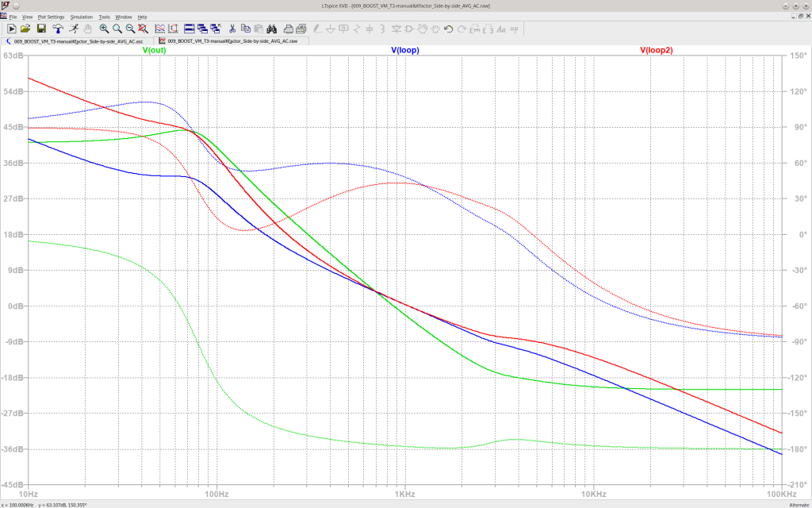
Task: Click the running man Run icon
Action: [74, 29]
